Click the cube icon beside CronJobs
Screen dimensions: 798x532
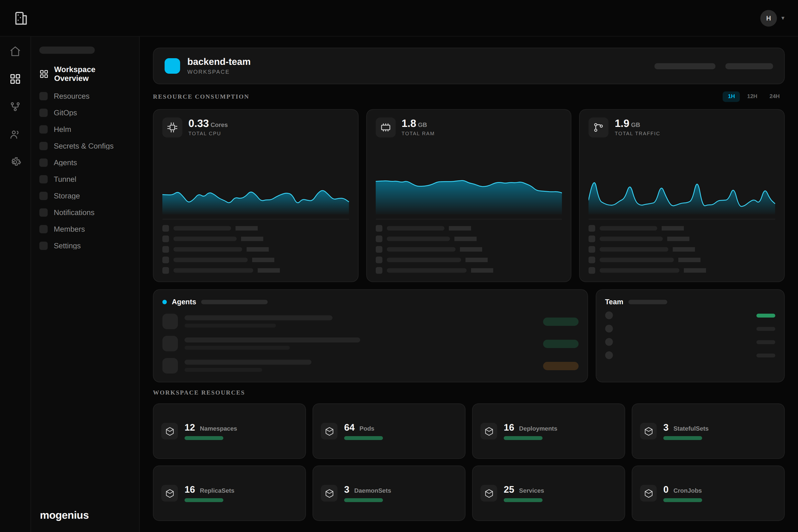tap(648, 493)
